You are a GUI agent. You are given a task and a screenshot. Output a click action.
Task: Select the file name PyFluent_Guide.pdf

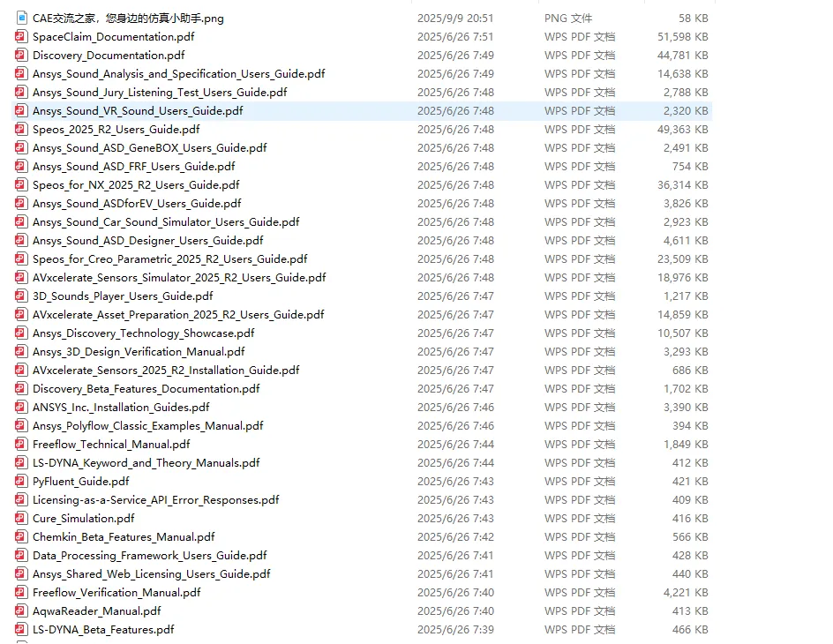(81, 482)
